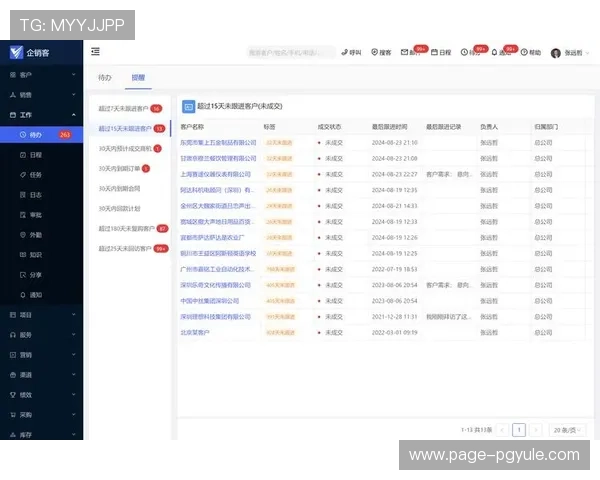The image size is (600, 480).
Task: Focus the customer search input field
Action: tap(291, 52)
